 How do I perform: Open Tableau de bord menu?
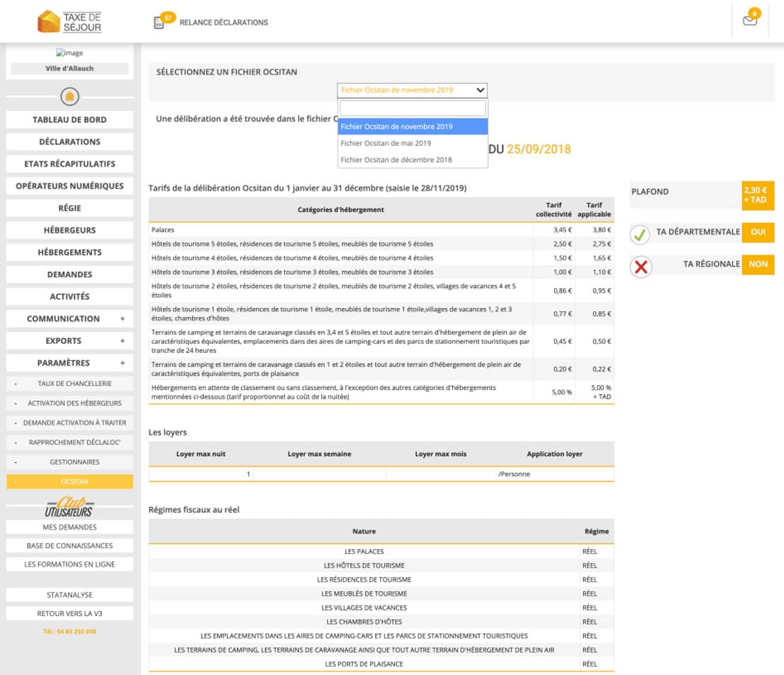coord(69,120)
